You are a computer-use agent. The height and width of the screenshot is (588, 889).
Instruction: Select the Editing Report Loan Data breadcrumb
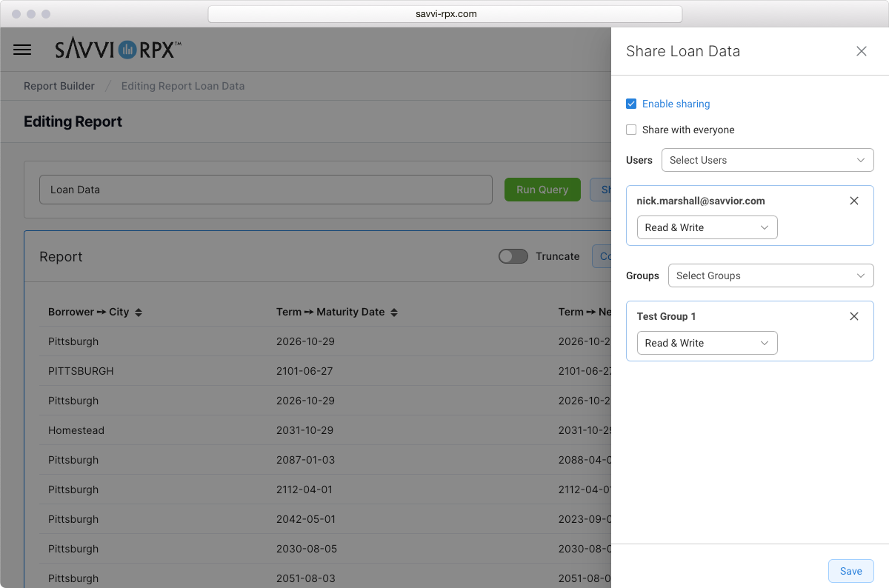point(182,86)
